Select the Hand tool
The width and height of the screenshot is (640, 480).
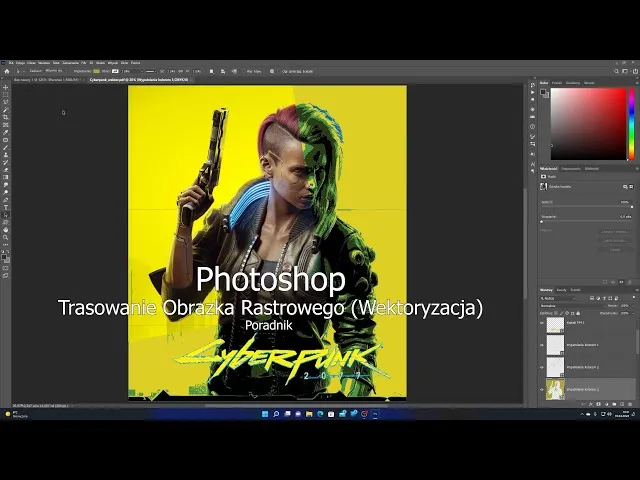(x=6, y=230)
